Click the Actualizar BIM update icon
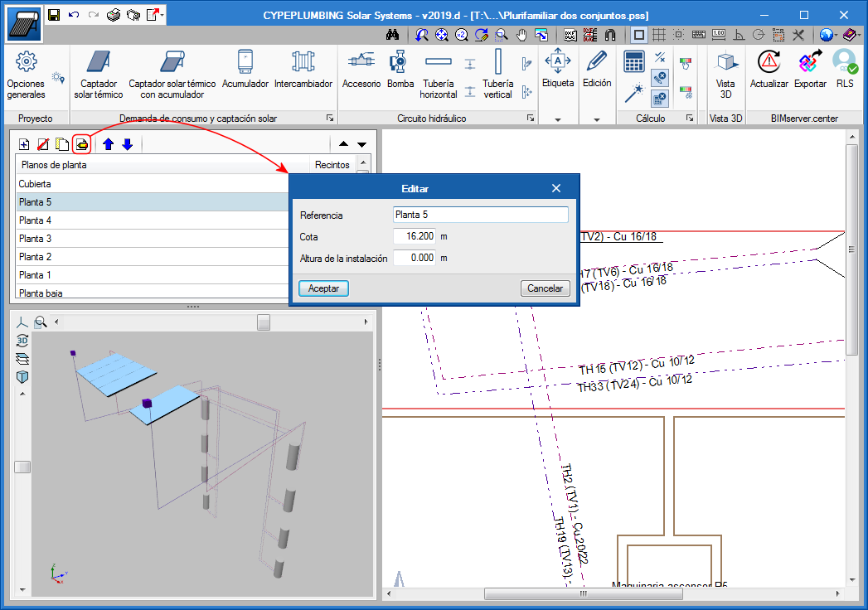868x610 pixels. pos(769,69)
